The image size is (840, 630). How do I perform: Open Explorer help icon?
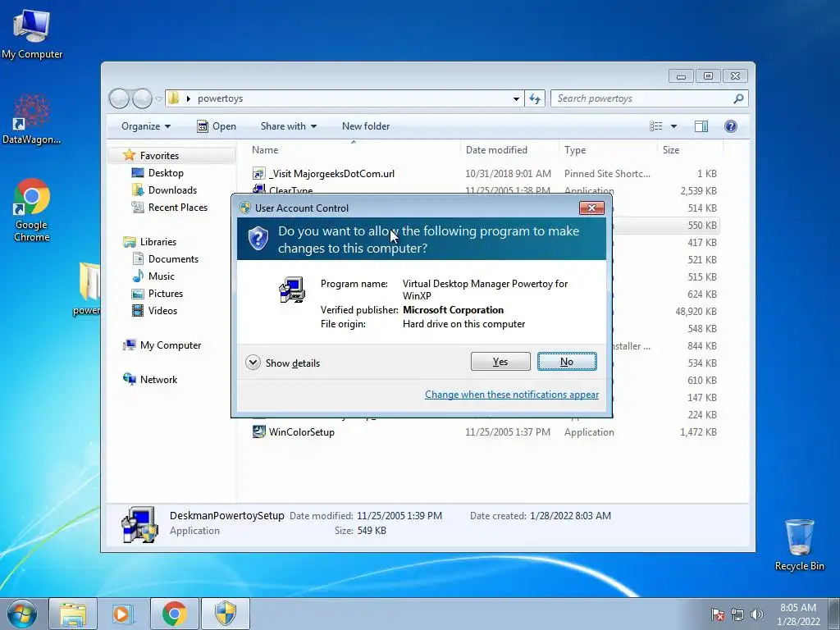click(731, 126)
